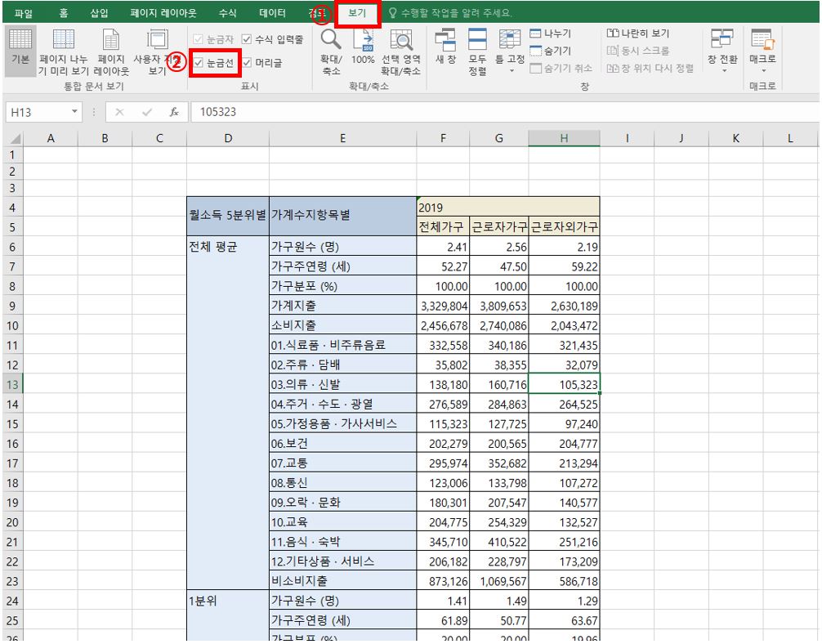Click the select-all corner triangle
Viewport: 822px width, 644px height.
click(16, 139)
